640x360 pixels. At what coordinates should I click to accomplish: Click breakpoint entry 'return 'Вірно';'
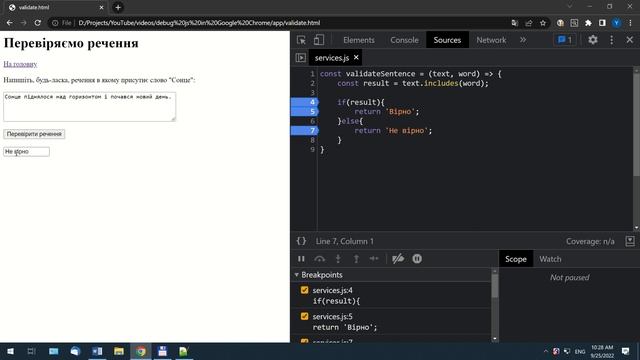[345, 327]
